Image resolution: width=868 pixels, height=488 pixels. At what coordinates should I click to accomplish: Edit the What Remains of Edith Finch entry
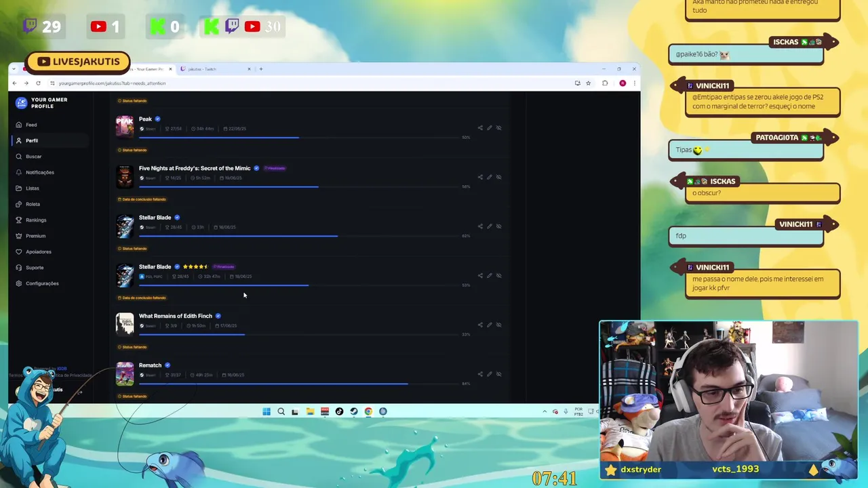click(489, 325)
